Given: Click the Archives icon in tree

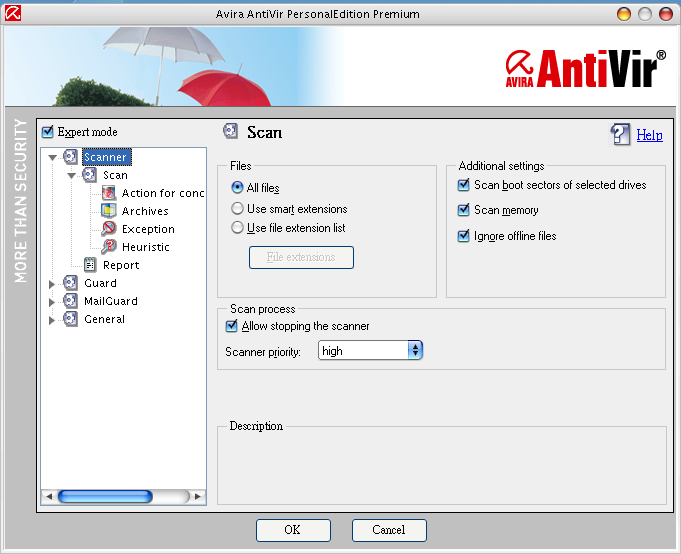Looking at the screenshot, I should [109, 211].
